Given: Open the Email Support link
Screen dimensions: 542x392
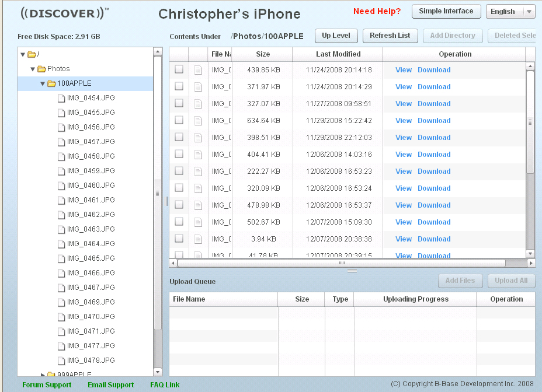Looking at the screenshot, I should coord(110,385).
